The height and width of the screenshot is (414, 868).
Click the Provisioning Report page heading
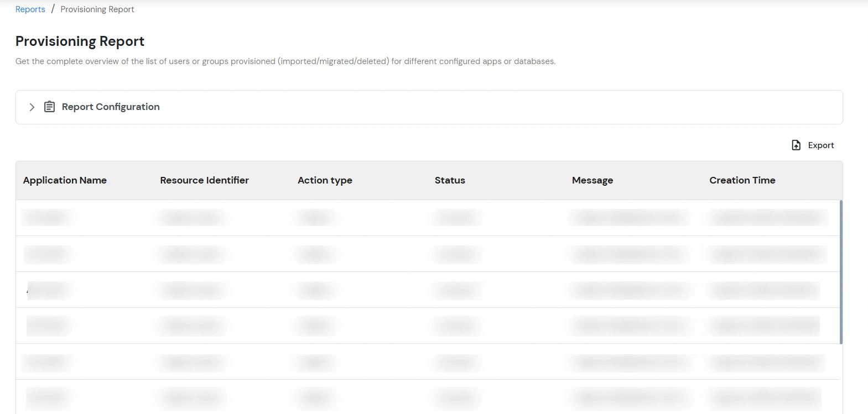coord(80,41)
